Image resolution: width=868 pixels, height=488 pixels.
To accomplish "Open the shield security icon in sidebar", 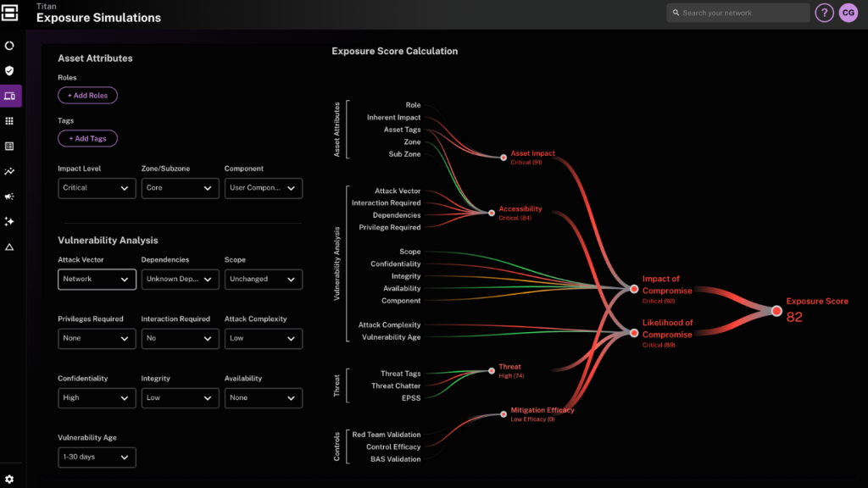I will (x=10, y=71).
